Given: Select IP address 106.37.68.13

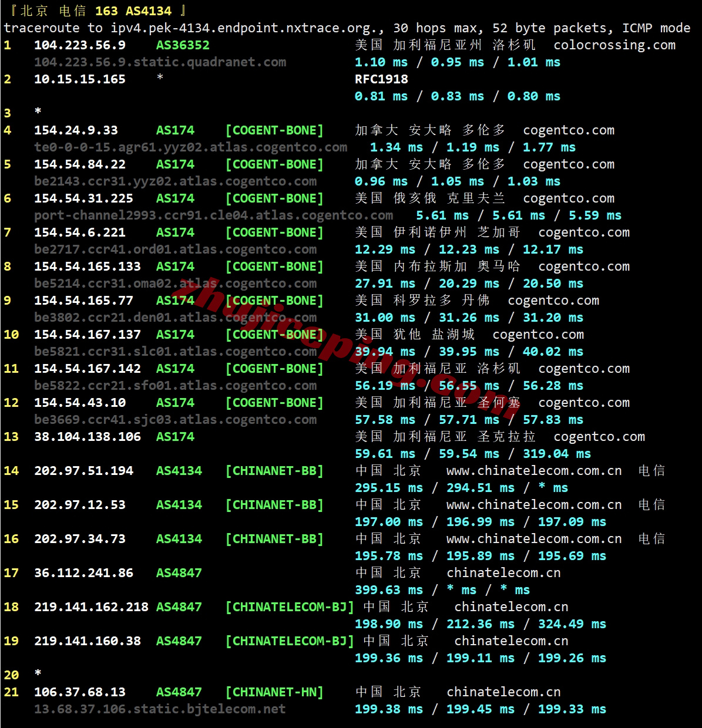Looking at the screenshot, I should coord(80,692).
